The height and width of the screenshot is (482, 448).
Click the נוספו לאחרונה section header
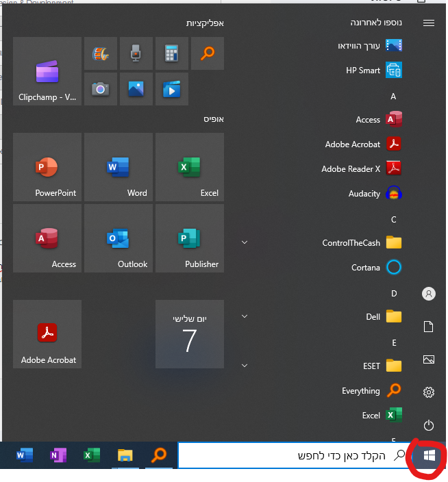[x=376, y=23]
